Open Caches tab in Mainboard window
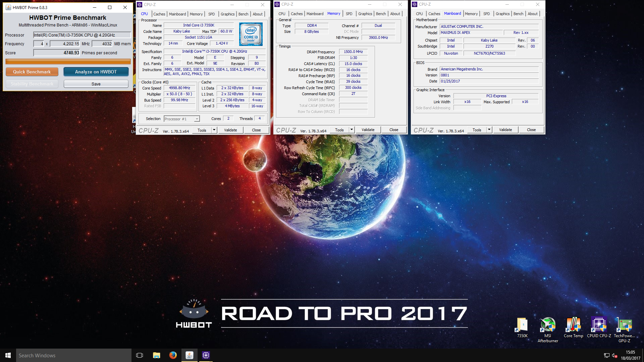 pos(434,14)
